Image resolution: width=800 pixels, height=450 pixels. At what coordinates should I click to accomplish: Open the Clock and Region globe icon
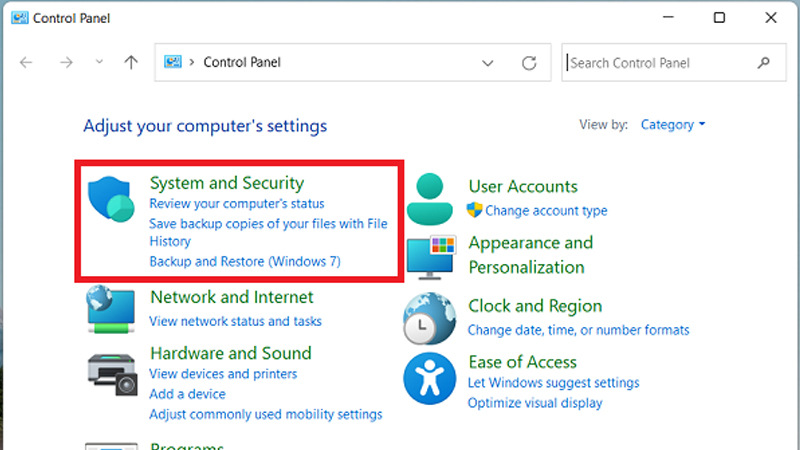point(430,318)
